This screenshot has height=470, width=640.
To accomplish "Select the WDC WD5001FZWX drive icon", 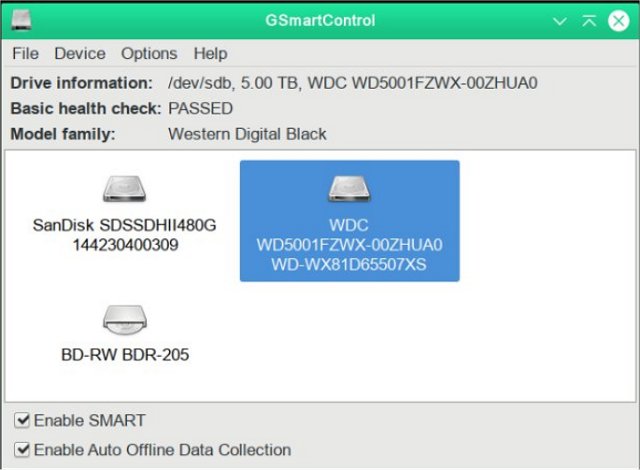I will pos(350,189).
